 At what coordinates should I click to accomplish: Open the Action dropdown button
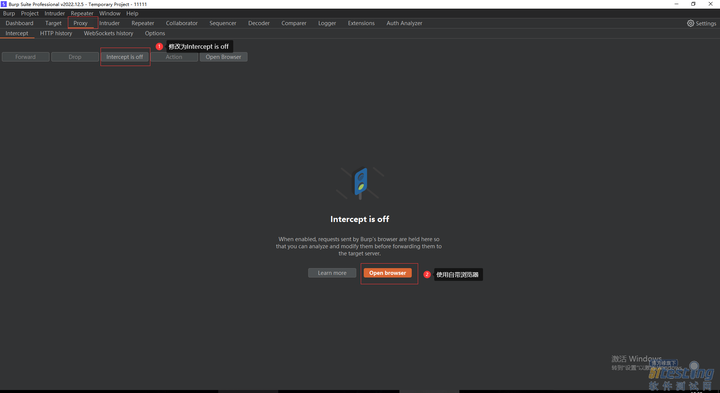174,57
